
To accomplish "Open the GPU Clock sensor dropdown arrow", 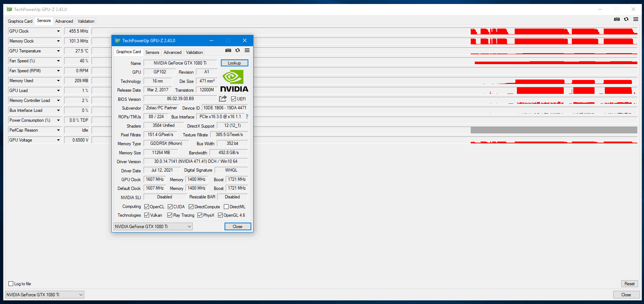I will [x=58, y=31].
